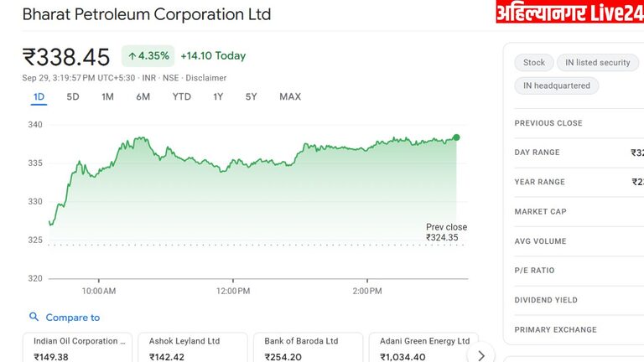Viewport: 644px width, 362px height.
Task: Select the 1D time range tab
Action: click(x=39, y=96)
